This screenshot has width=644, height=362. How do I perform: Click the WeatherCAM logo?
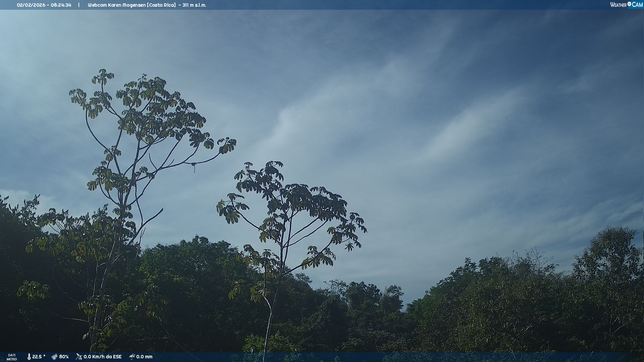pyautogui.click(x=626, y=5)
